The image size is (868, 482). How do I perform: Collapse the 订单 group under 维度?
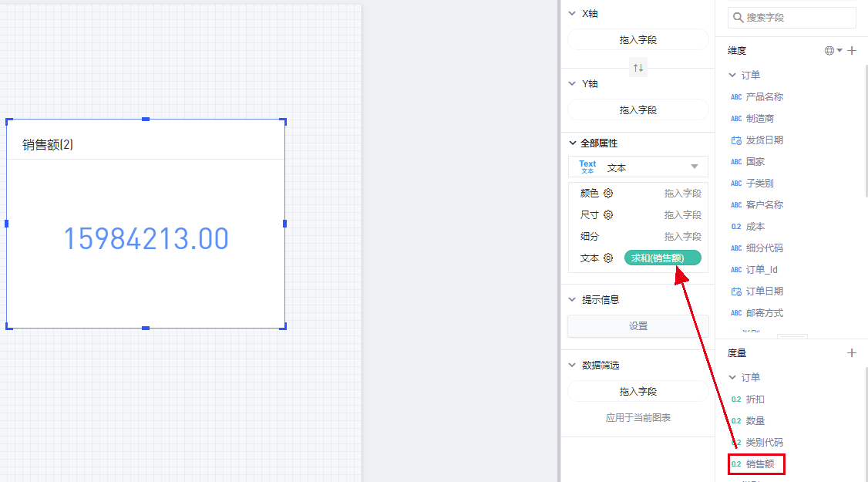(x=732, y=76)
